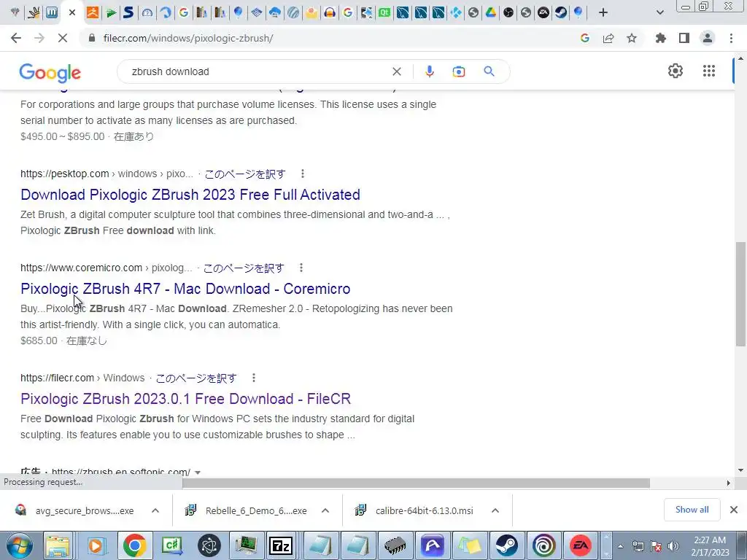Image resolution: width=747 pixels, height=560 pixels.
Task: Open Google settings gear icon
Action: click(675, 71)
